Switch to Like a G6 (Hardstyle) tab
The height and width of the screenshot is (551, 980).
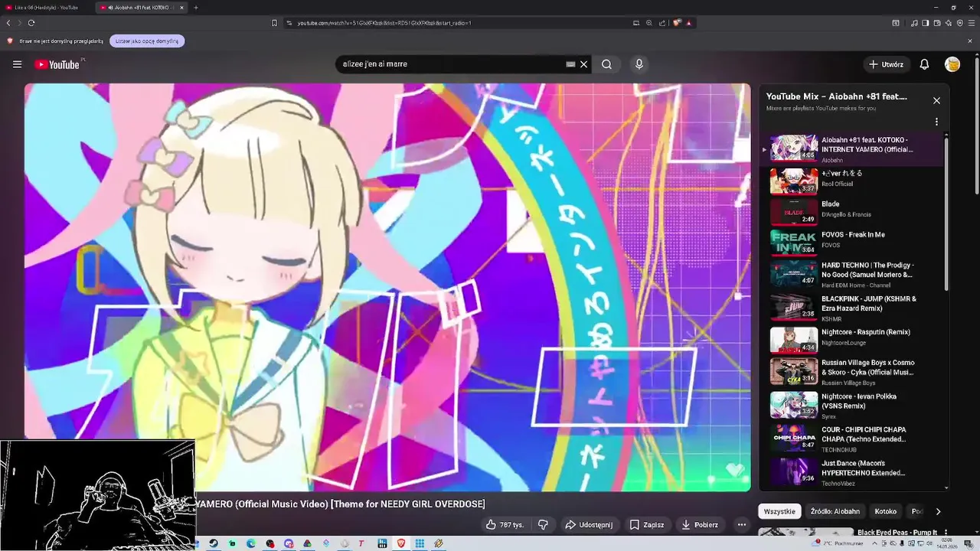[47, 8]
